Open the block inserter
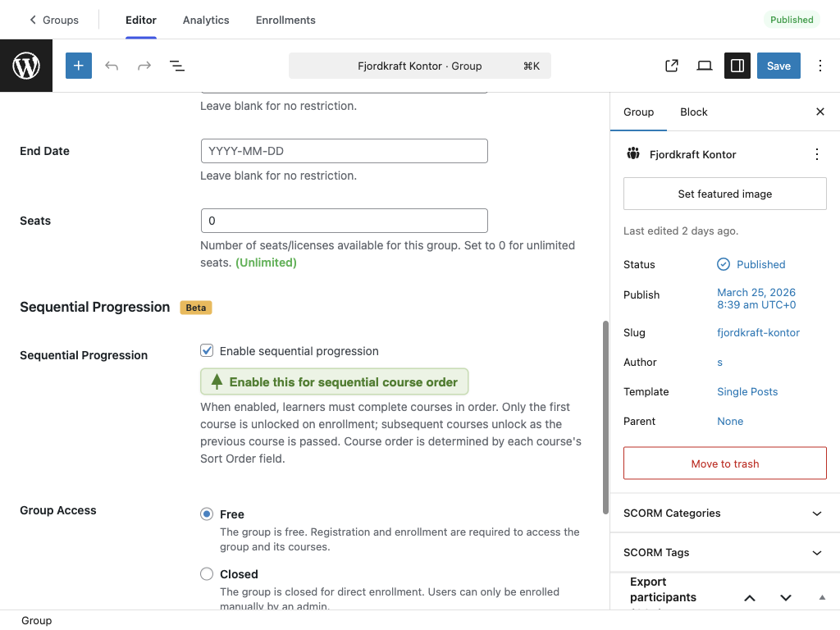Screen dimensions: 840x630 (78, 66)
